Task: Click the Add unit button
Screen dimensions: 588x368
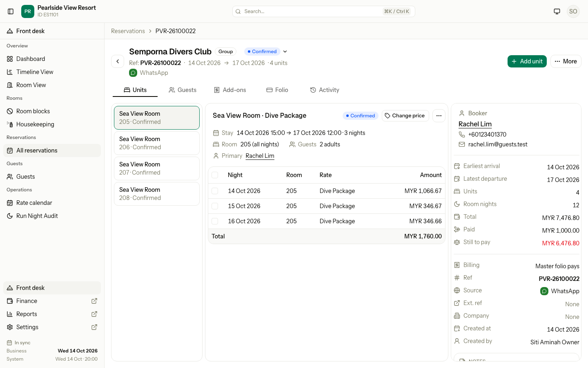Action: point(527,61)
